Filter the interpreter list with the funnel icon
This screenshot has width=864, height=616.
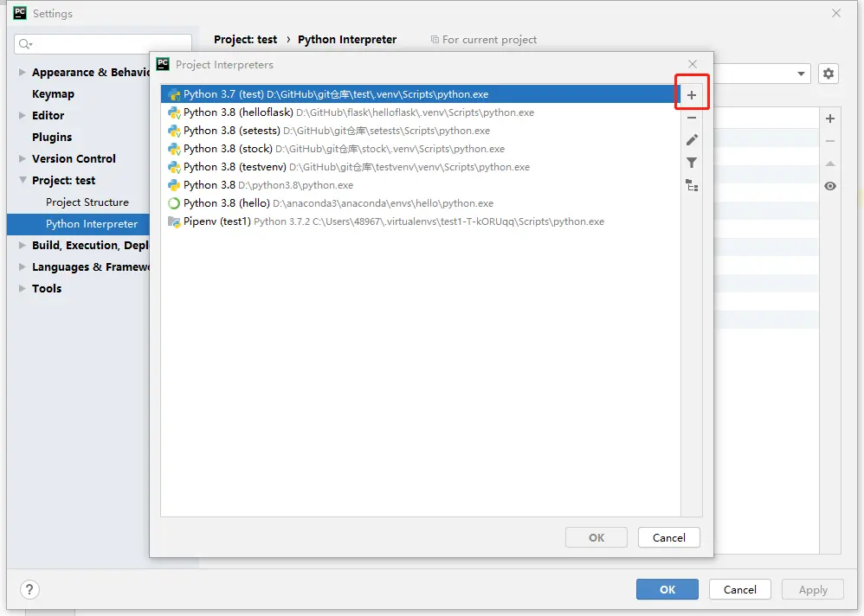[x=692, y=163]
